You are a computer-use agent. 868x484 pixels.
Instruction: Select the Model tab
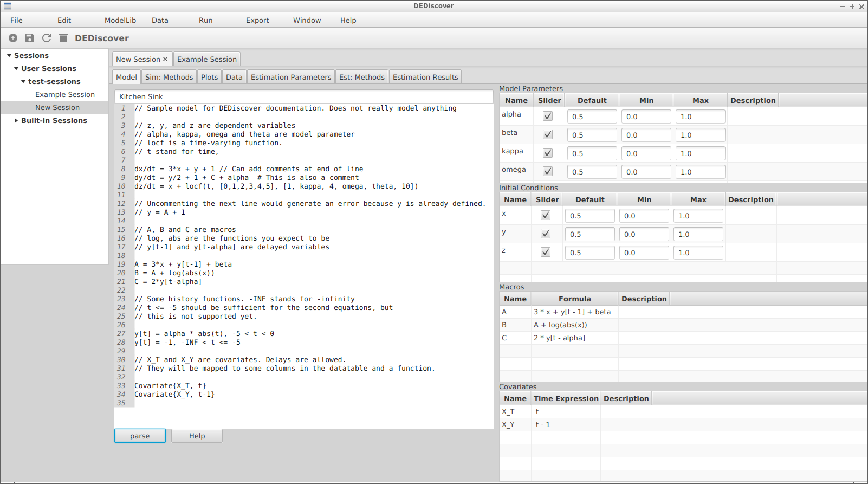(126, 77)
